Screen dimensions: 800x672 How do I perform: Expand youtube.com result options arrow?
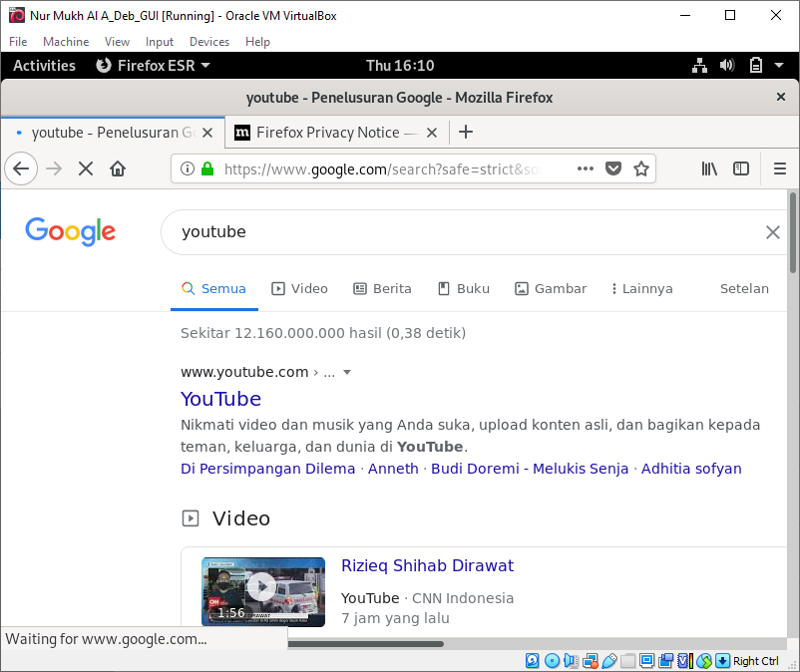(347, 372)
